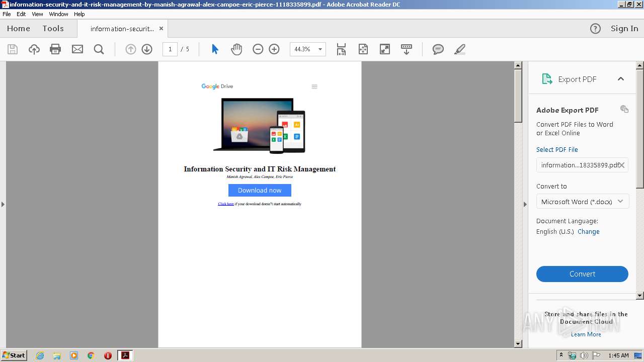Click the fit width scrolling icon
644x362 pixels.
pyautogui.click(x=341, y=49)
